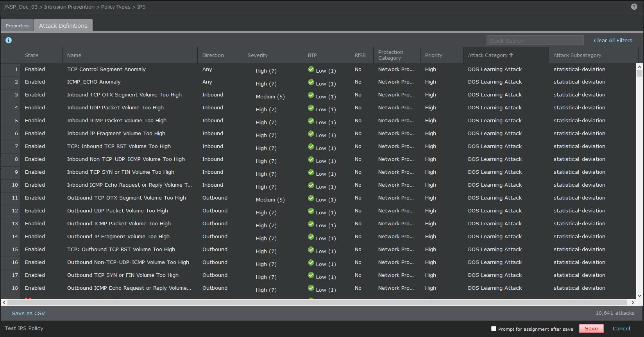Screen dimensions: 644x337
Task: Click BTP checkmark for Inbound UDP Packet Volume
Action: pos(311,108)
